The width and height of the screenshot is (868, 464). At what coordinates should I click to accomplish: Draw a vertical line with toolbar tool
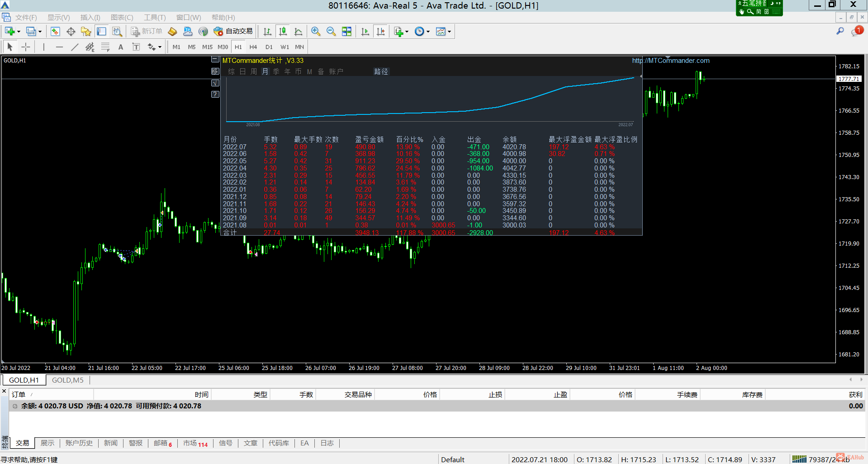(44, 47)
